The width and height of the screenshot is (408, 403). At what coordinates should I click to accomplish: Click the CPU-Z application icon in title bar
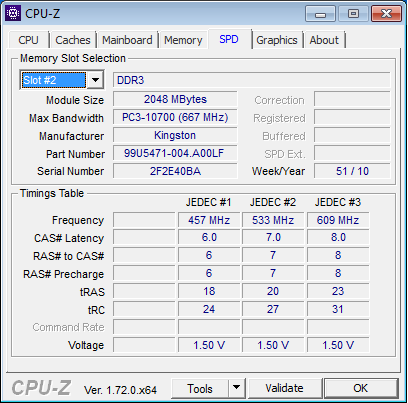13,13
